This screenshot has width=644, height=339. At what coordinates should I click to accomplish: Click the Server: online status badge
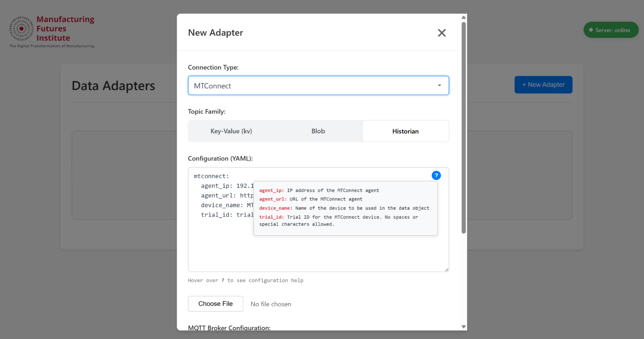coord(611,30)
